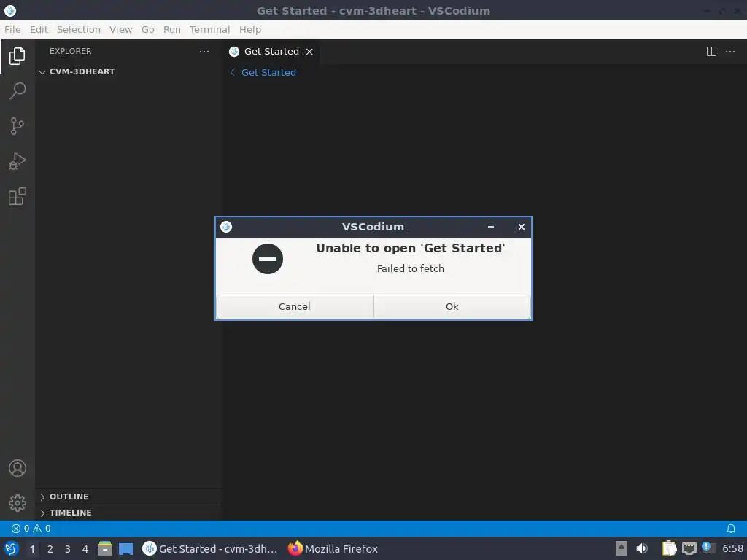
Task: Open the File menu
Action: point(12,29)
